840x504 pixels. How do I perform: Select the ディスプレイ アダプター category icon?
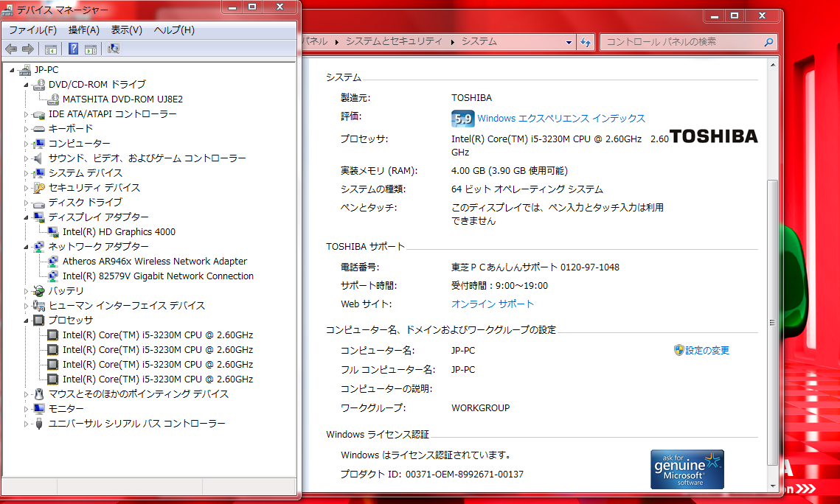pyautogui.click(x=38, y=217)
